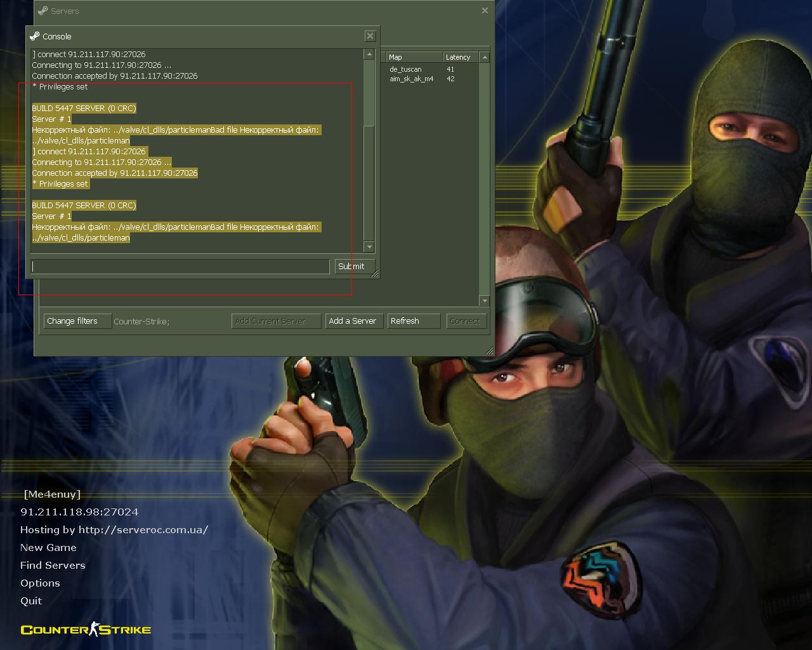Sort servers by the Latency column
812x650 pixels.
[461, 57]
